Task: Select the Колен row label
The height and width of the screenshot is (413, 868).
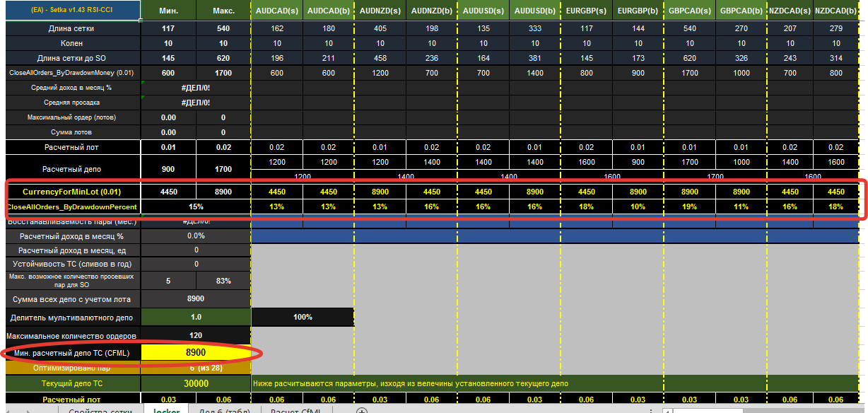Action: [73, 43]
